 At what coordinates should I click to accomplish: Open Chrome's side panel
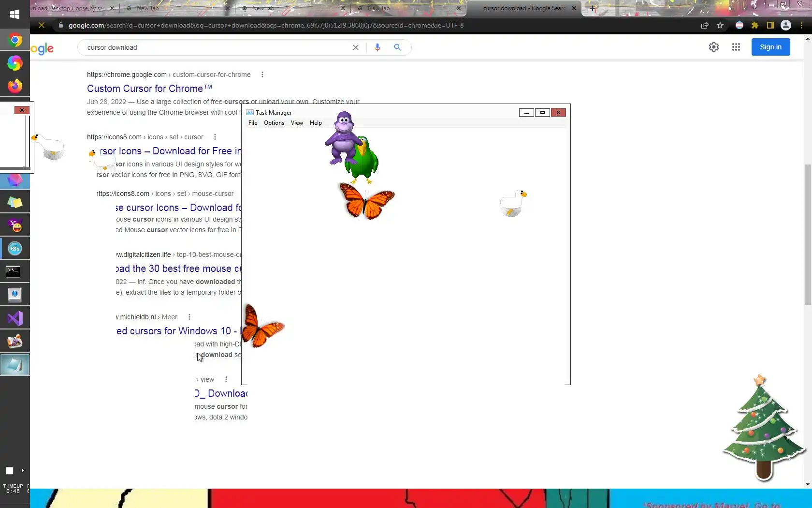tap(770, 25)
